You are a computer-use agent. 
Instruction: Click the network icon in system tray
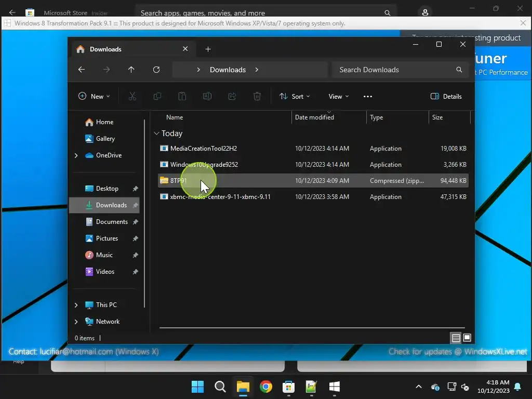451,387
